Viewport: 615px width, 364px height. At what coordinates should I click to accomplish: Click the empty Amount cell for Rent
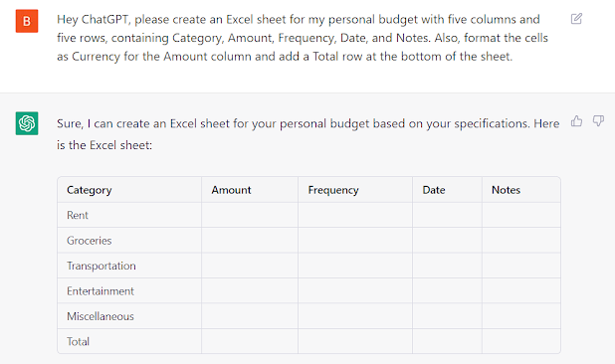pos(250,215)
